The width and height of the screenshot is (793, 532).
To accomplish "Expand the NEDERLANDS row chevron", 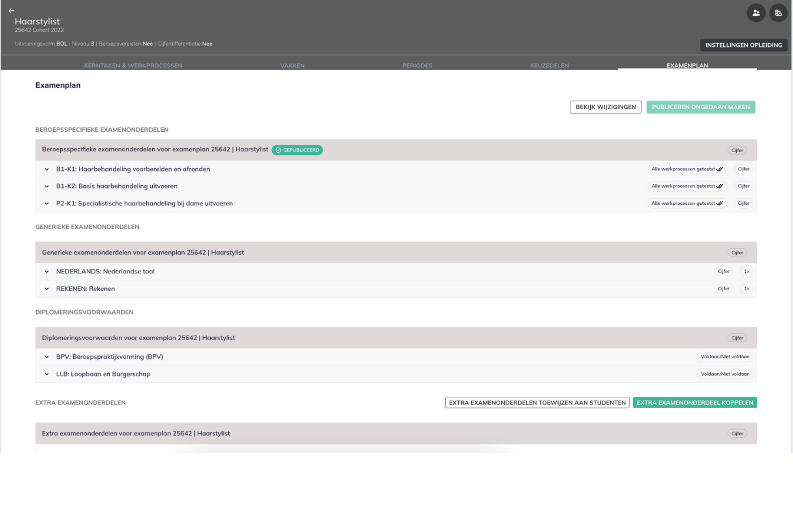I will tap(46, 272).
